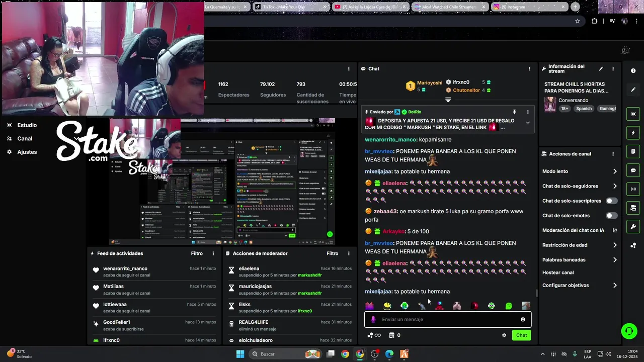644x362 pixels.
Task: Click the Windows Start button
Action: 240,354
